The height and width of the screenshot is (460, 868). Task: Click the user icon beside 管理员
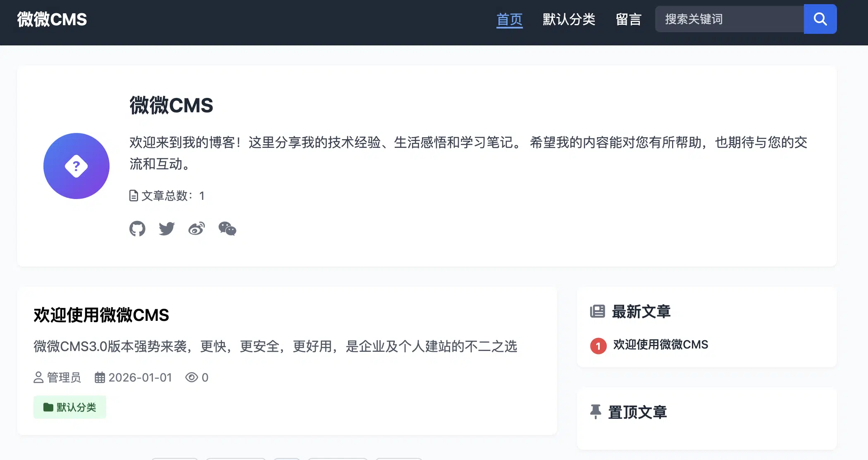[38, 377]
